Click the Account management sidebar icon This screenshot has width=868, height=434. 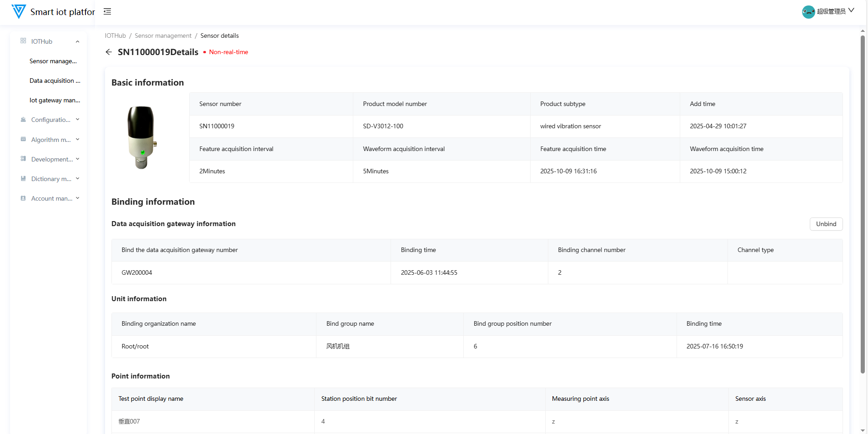click(23, 198)
